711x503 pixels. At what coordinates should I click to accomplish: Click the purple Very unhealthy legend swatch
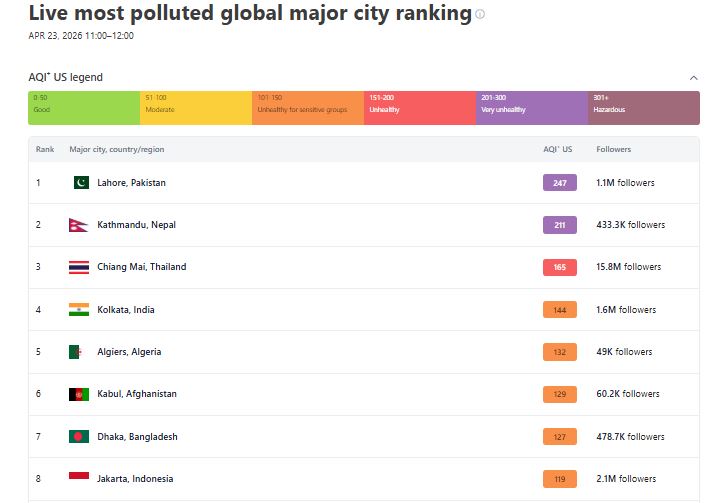pyautogui.click(x=532, y=107)
